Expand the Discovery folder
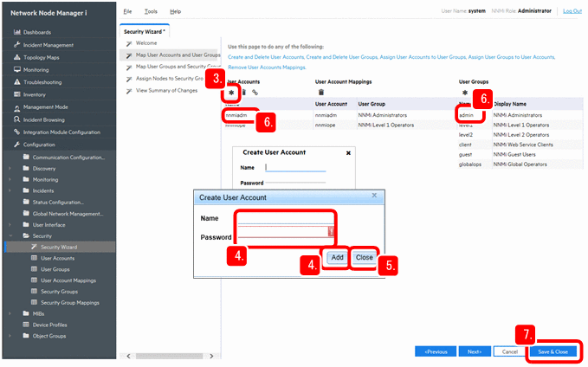The image size is (588, 367). 10,169
